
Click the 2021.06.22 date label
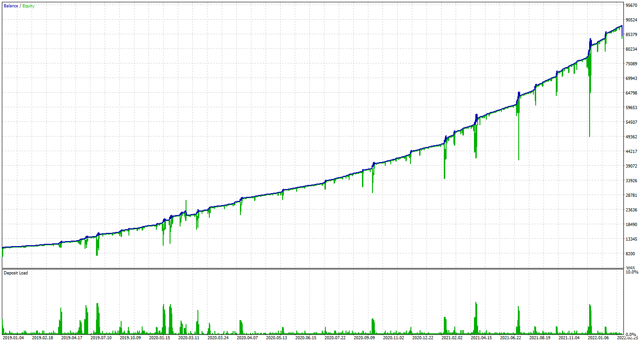511,338
